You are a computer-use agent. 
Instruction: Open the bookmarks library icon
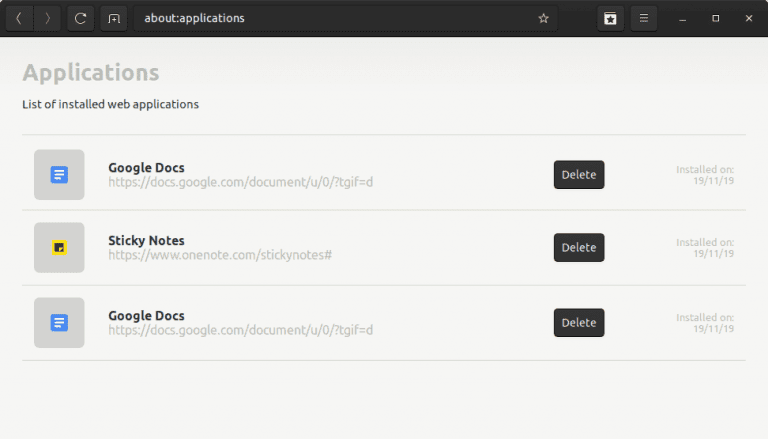point(609,18)
